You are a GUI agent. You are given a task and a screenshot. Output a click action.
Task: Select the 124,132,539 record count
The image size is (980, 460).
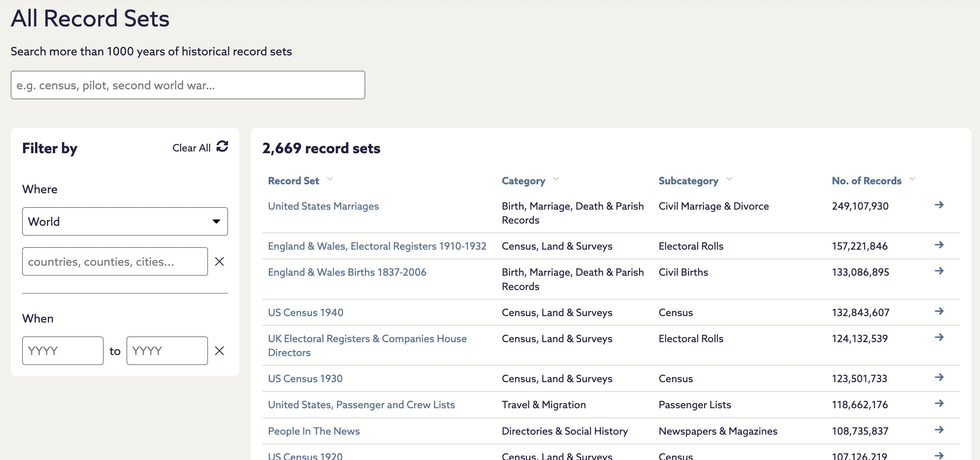(x=860, y=338)
